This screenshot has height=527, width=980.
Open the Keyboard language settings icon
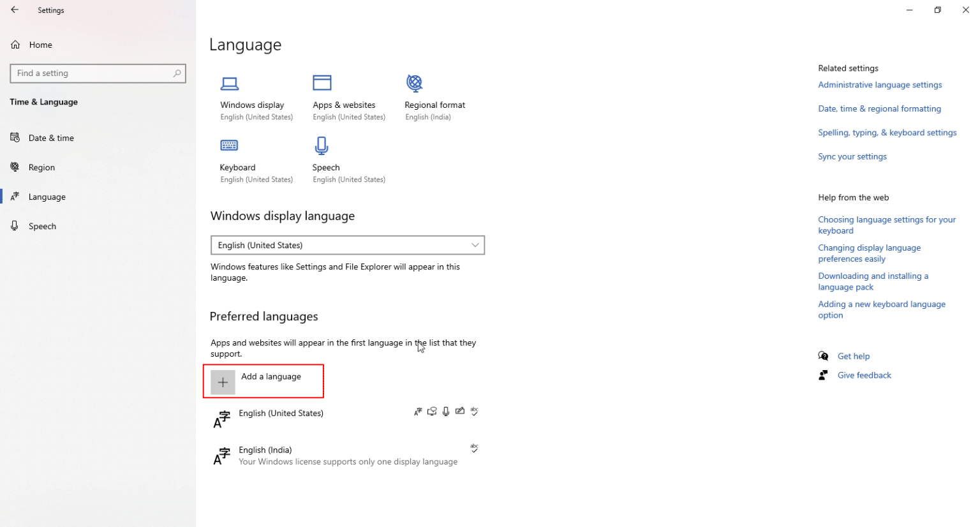230,145
